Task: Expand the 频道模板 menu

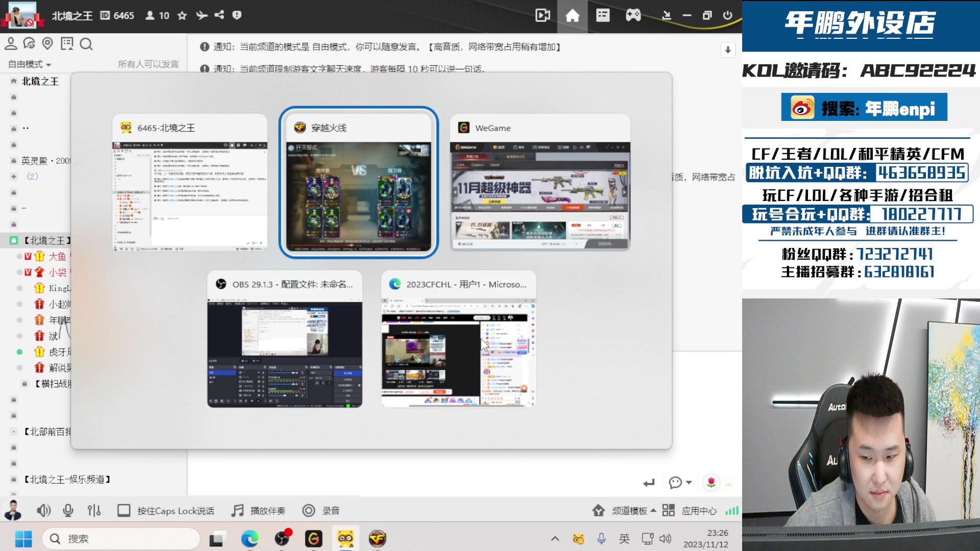Action: click(624, 511)
